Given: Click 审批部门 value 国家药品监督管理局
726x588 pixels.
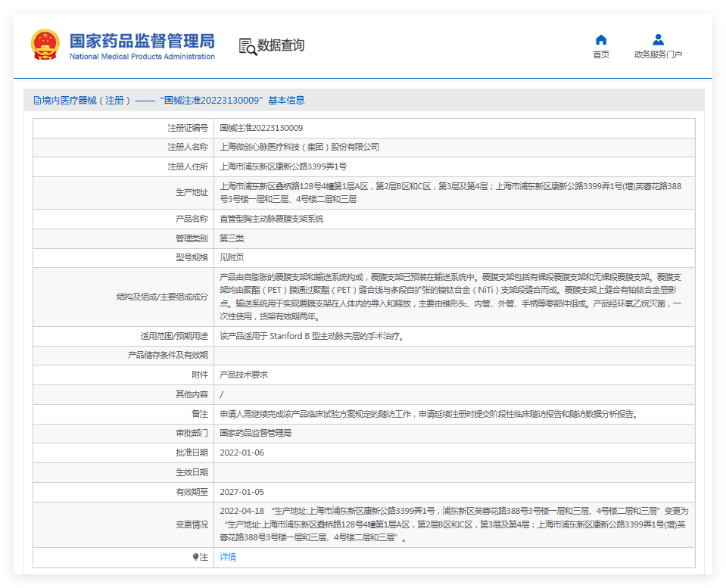Looking at the screenshot, I should tap(255, 434).
